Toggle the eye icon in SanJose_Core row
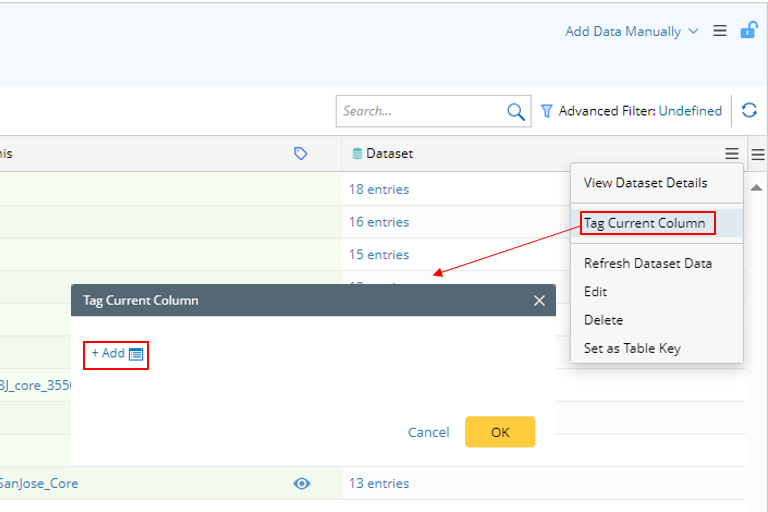This screenshot has height=512, width=768. 302,484
